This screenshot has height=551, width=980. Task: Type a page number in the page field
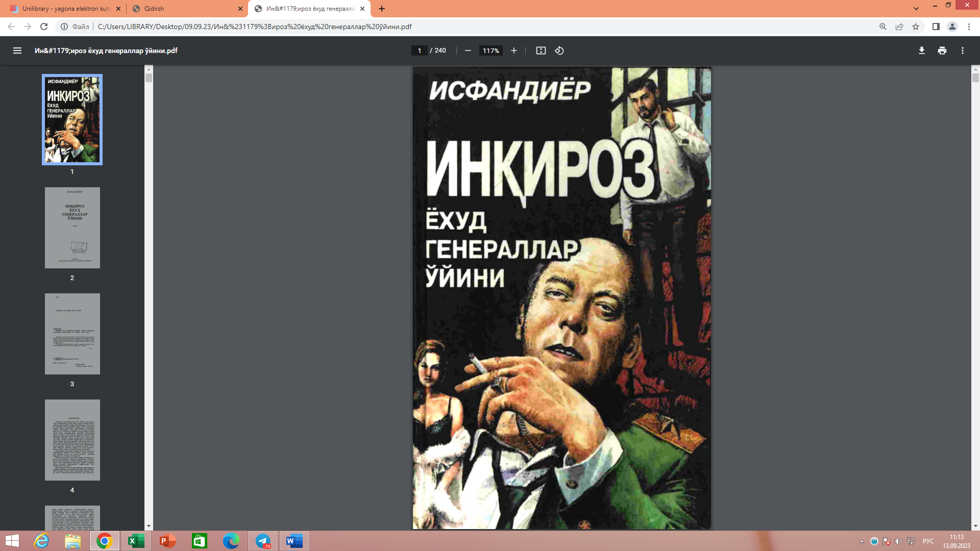pos(419,51)
